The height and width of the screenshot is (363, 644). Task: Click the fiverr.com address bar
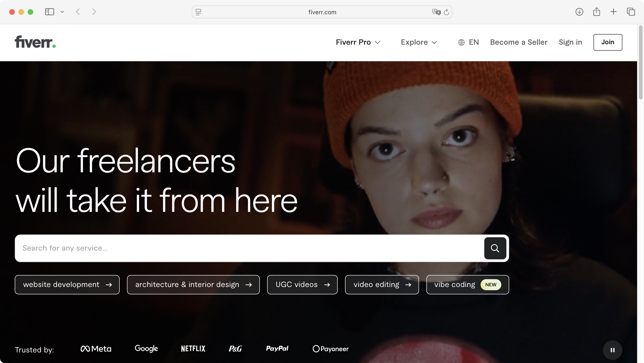click(322, 12)
